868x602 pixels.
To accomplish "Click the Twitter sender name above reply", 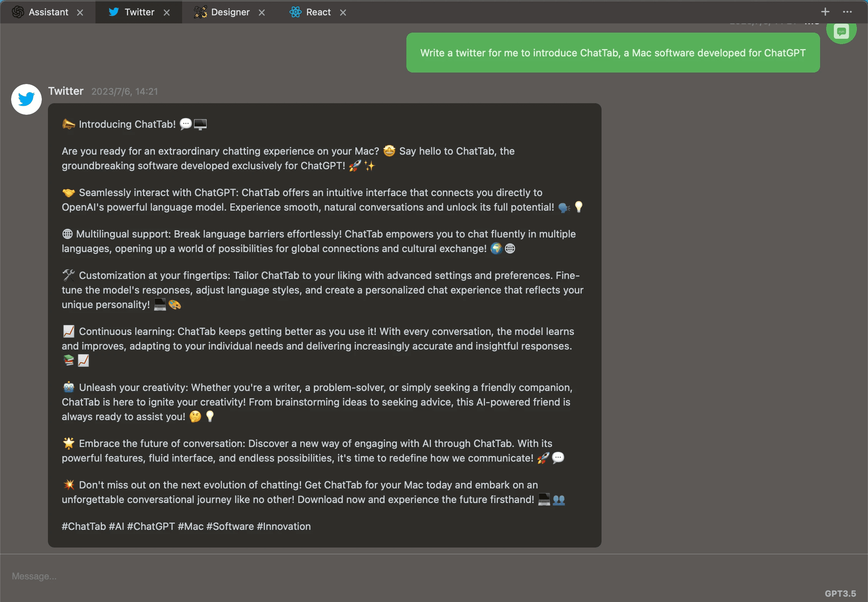I will [66, 91].
